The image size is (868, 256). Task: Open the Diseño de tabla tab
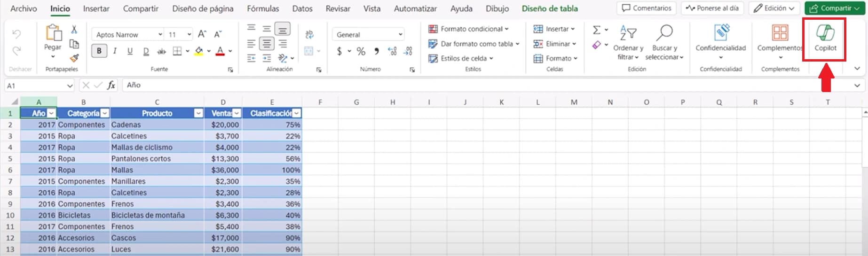click(550, 8)
